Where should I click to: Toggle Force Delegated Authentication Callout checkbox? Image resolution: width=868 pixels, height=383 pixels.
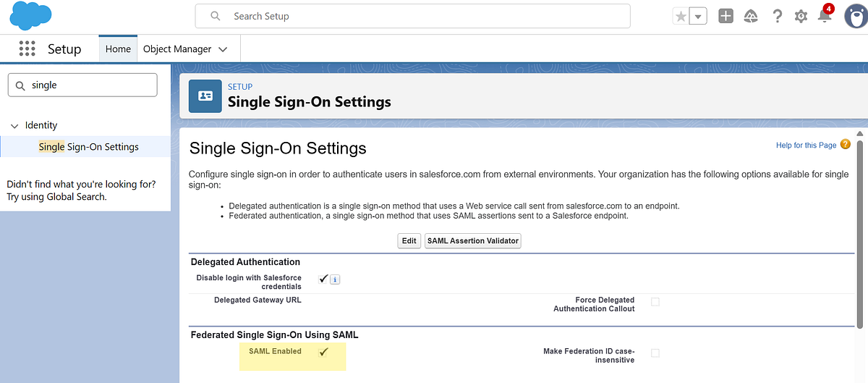655,302
